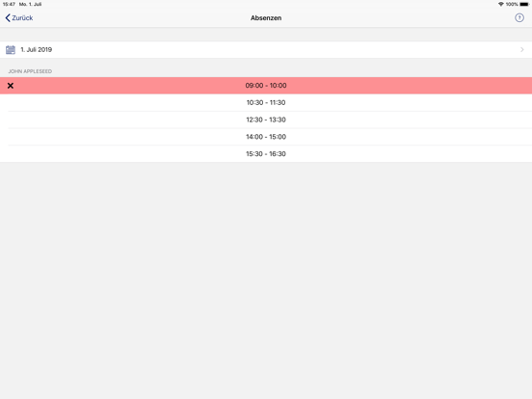Remove absence mark X on 09:00 row

[11, 86]
